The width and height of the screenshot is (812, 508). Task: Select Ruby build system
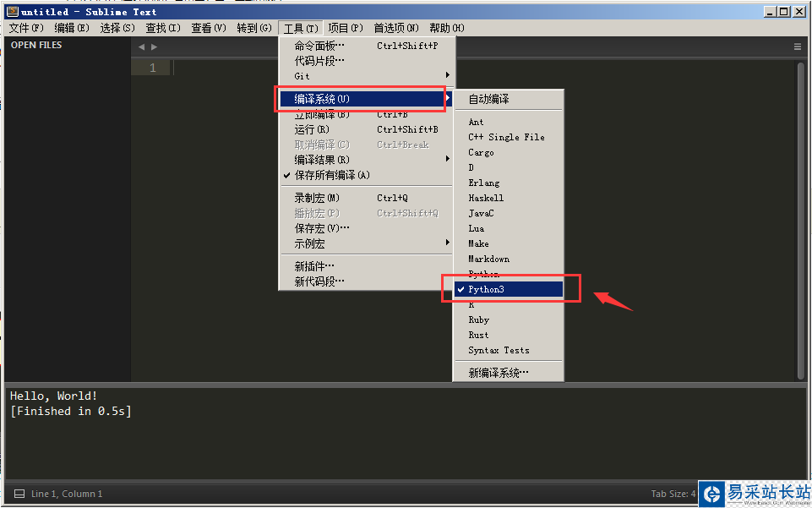point(509,320)
